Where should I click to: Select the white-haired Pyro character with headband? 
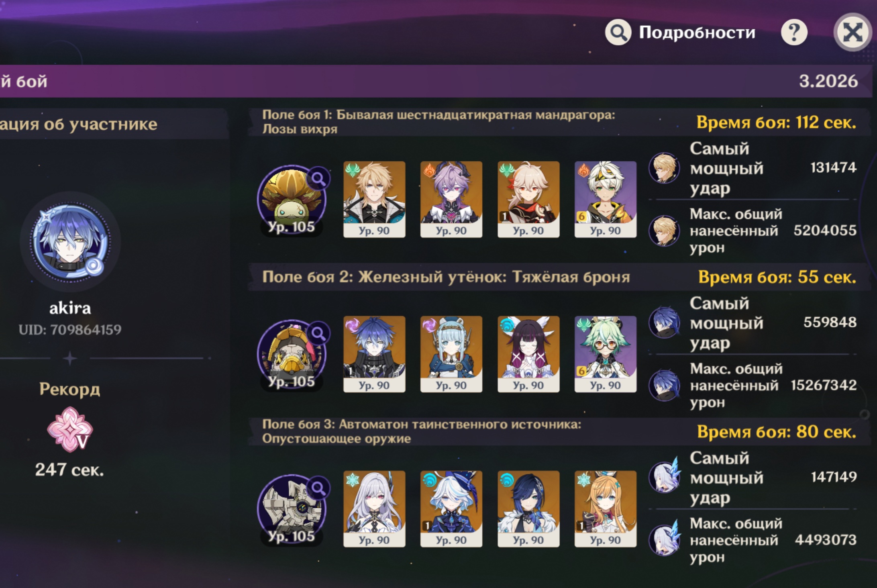point(606,199)
